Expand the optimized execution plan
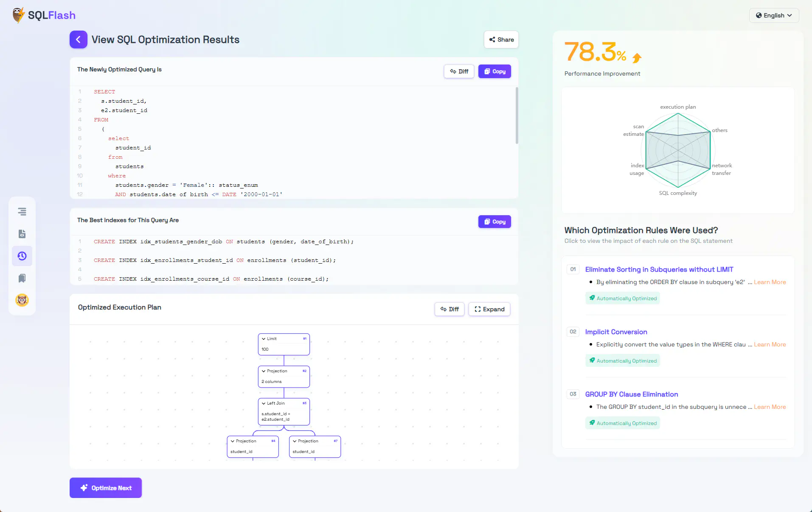 489,309
